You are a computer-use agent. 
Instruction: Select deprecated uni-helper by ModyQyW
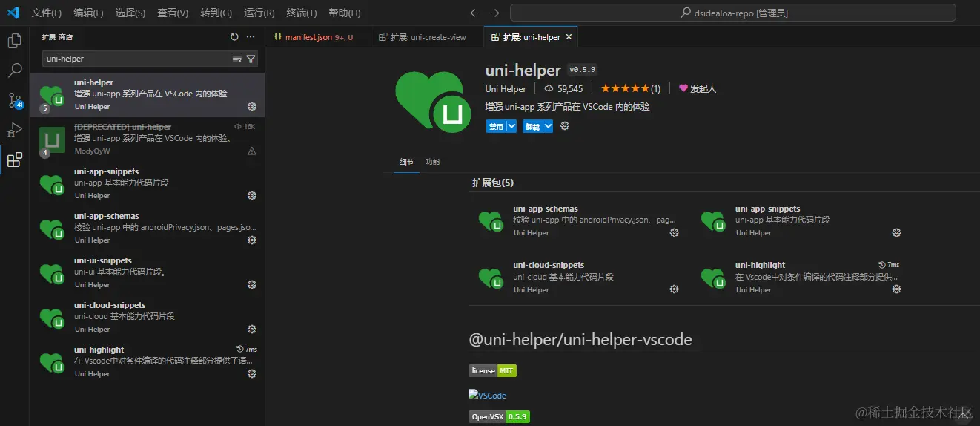tap(147, 140)
